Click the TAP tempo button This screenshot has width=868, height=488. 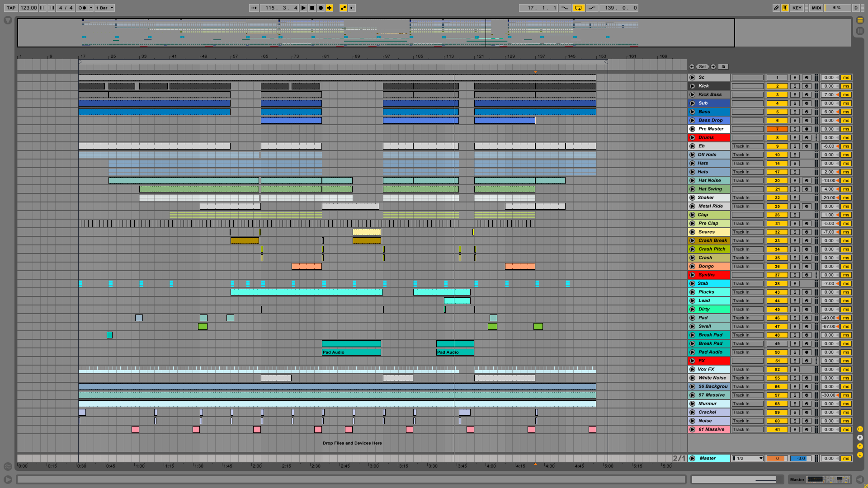click(11, 8)
